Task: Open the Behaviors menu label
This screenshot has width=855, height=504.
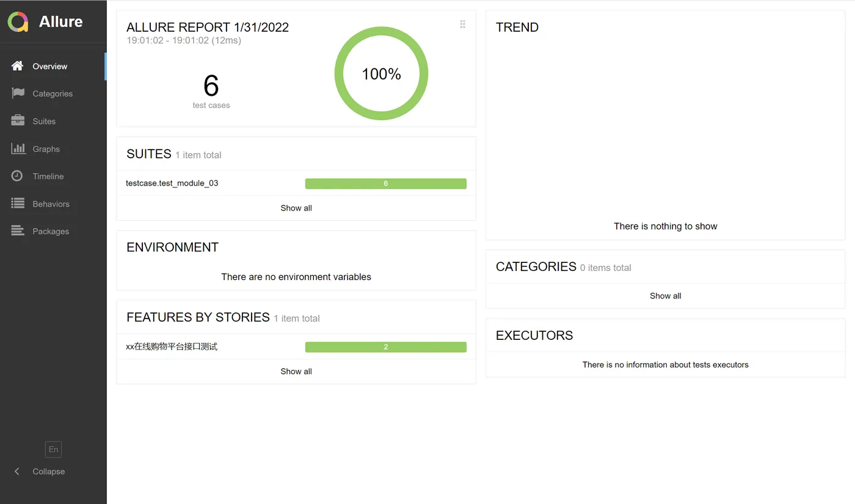Action: pyautogui.click(x=51, y=203)
